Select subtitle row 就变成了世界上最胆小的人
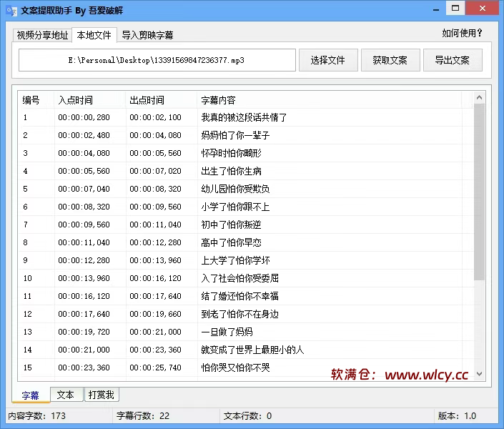The height and width of the screenshot is (429, 504). 246,350
